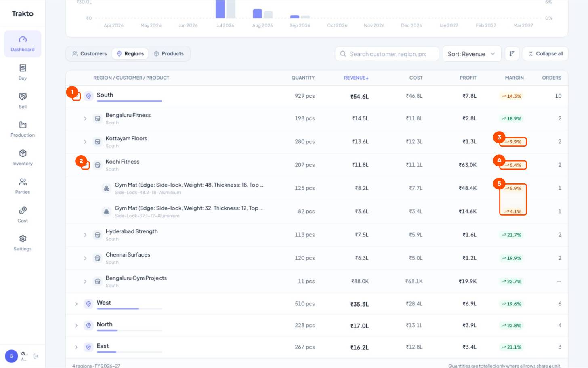Select the Regions tab

point(130,54)
